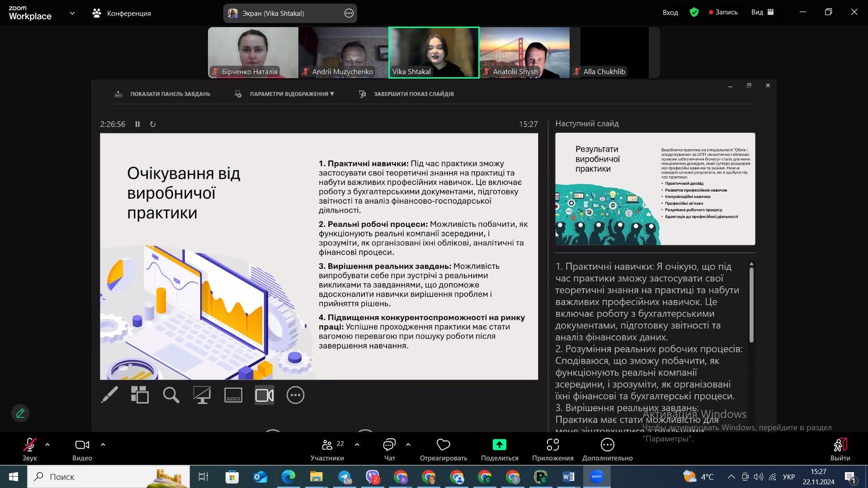Viewport: 868px width, 488px height.
Task: Expand the Участники options chevron
Action: 357,445
